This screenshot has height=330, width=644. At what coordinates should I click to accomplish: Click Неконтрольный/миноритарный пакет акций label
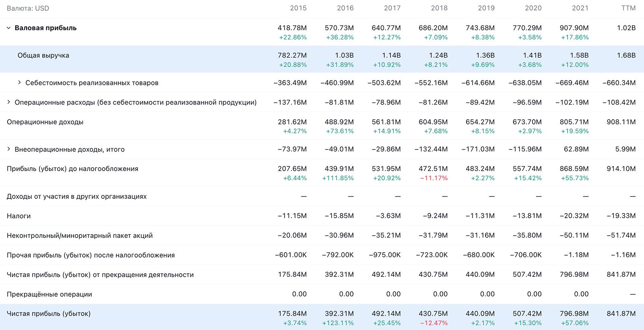80,235
